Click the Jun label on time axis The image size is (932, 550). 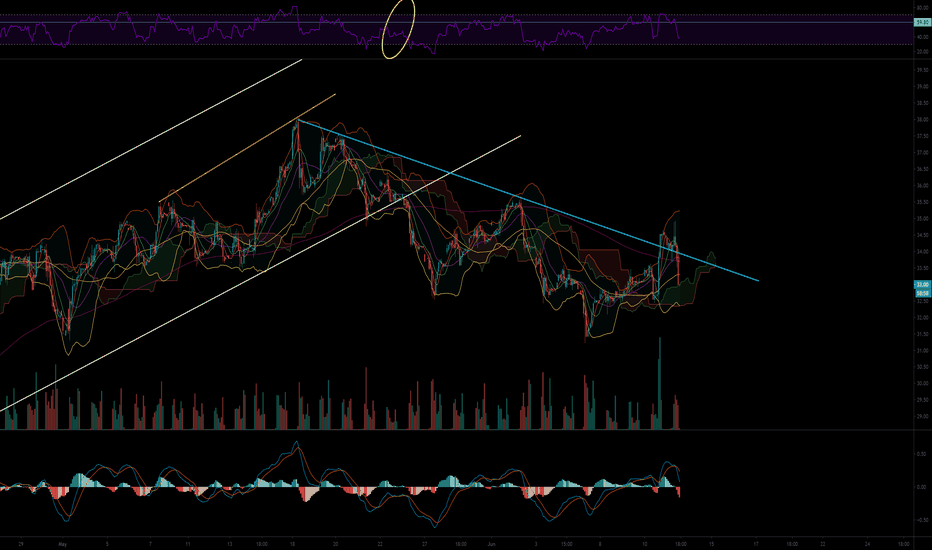[x=491, y=544]
